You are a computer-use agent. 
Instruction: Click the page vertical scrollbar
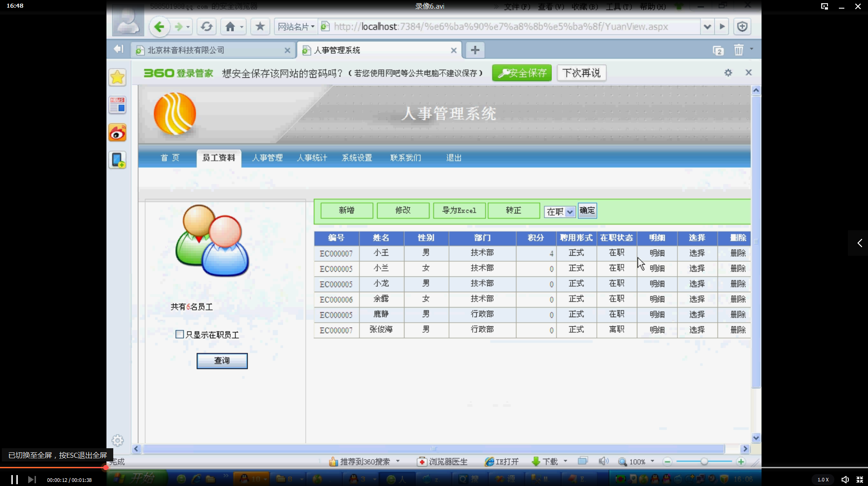tap(756, 242)
